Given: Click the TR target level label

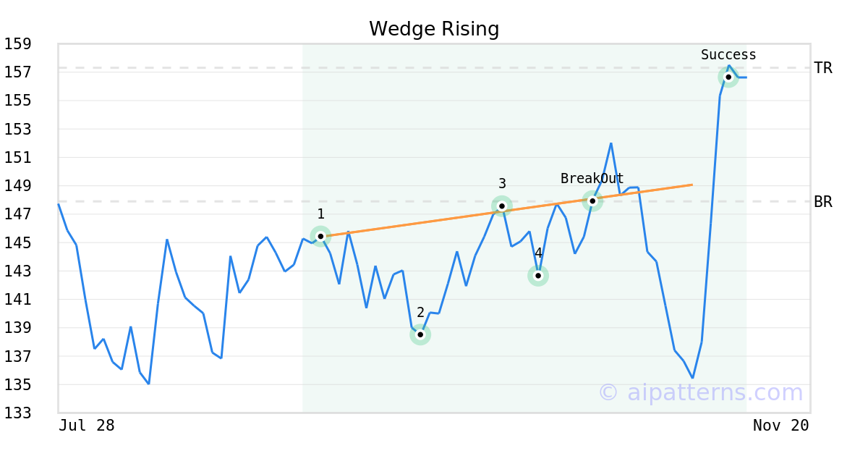Looking at the screenshot, I should coord(823,68).
